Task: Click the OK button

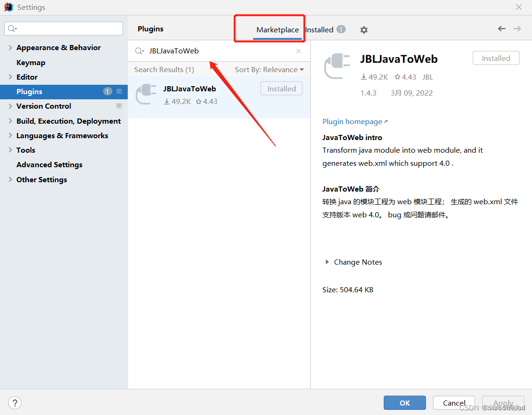Action: point(405,403)
